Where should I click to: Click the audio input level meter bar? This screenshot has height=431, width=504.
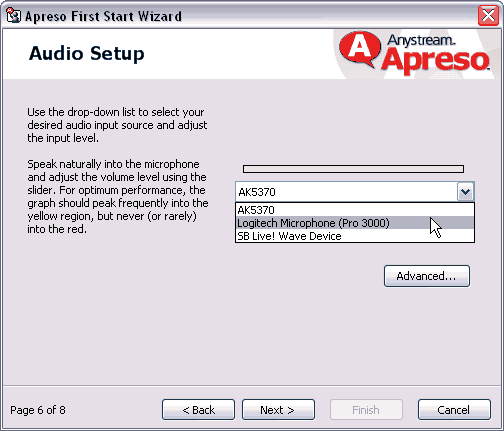pos(353,169)
